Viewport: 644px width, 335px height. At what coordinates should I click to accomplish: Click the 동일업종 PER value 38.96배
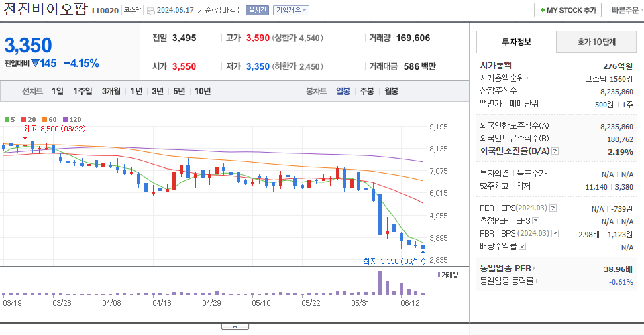(x=618, y=269)
